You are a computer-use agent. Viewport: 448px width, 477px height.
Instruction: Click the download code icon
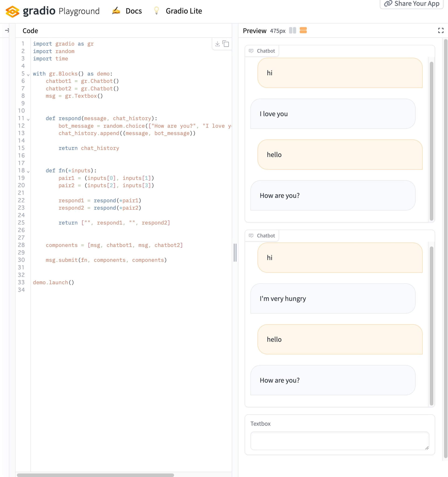217,44
